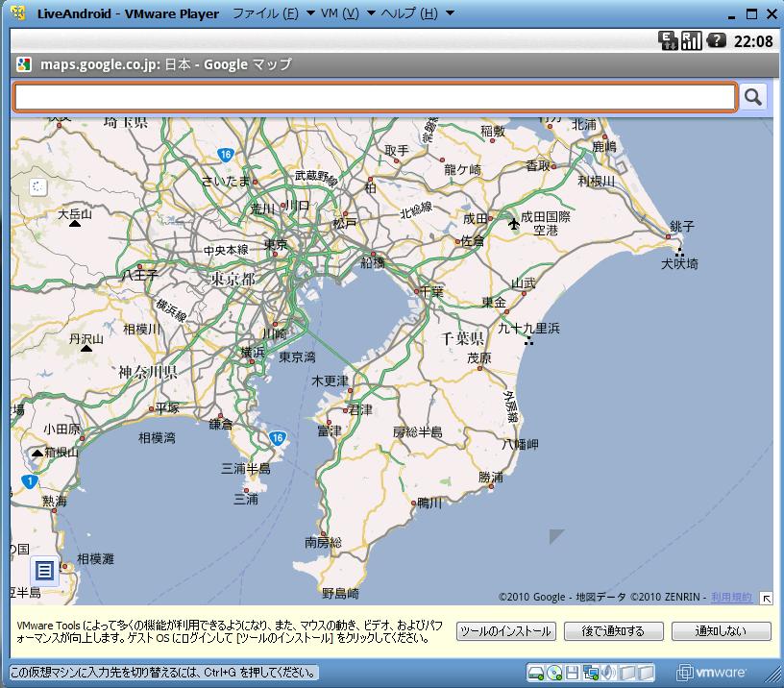Click the 神奈川県 label

point(148,372)
